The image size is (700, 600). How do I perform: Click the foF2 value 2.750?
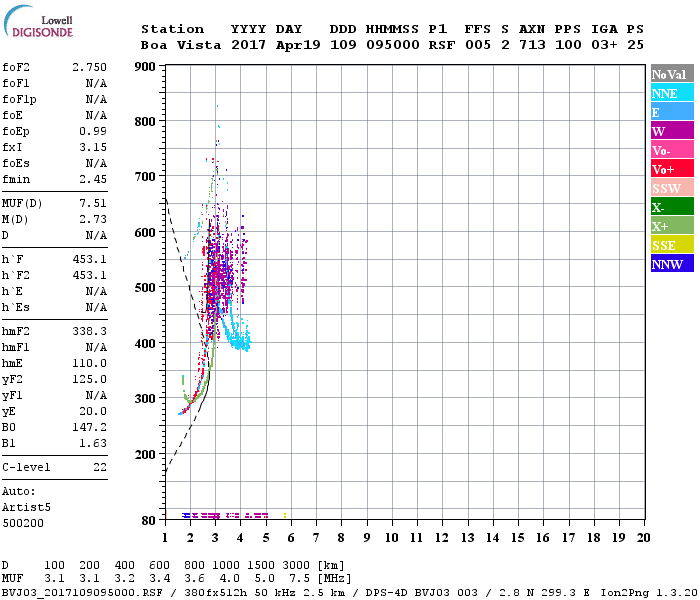click(89, 67)
